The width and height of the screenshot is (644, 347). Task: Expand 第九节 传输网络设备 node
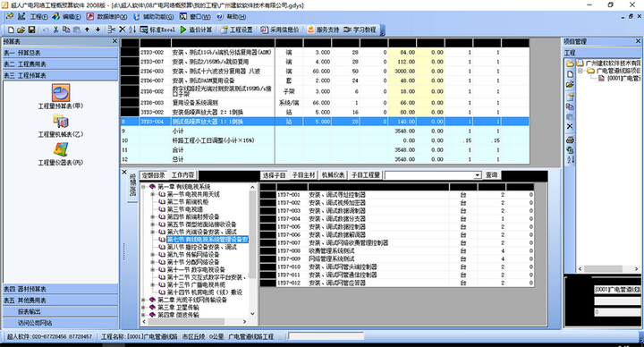point(152,255)
